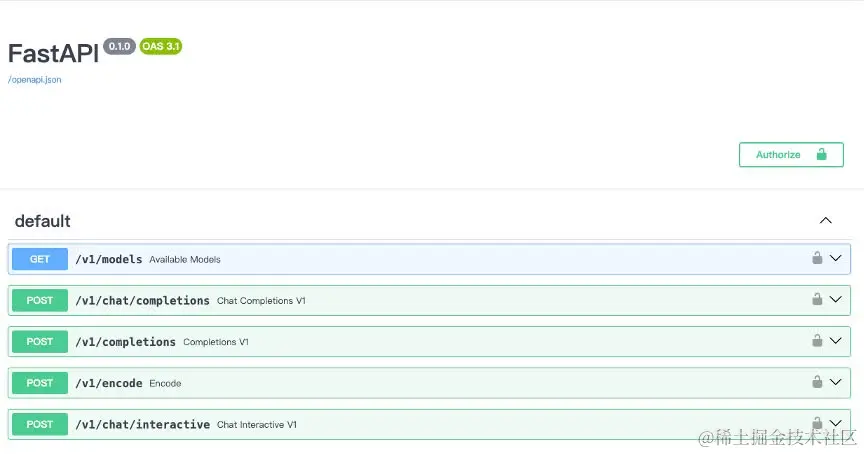The image size is (864, 454).
Task: Collapse the default section with the up chevron
Action: [825, 220]
